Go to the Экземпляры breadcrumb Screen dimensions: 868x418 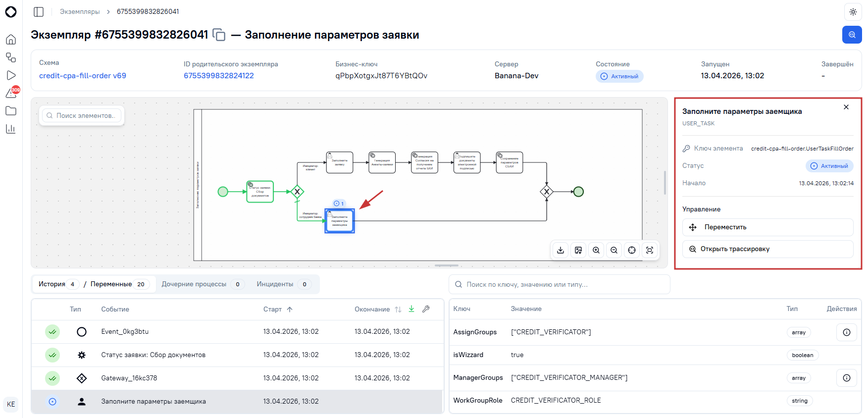(x=80, y=11)
